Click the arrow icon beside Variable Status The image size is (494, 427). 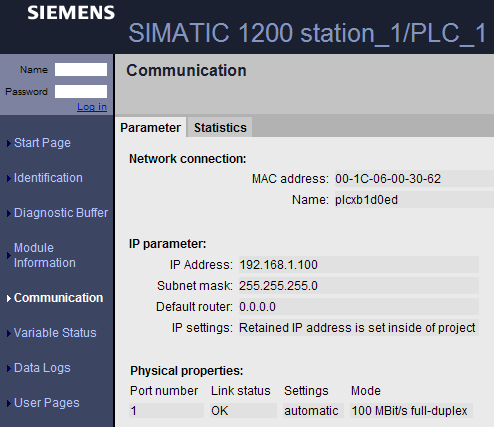(9, 333)
